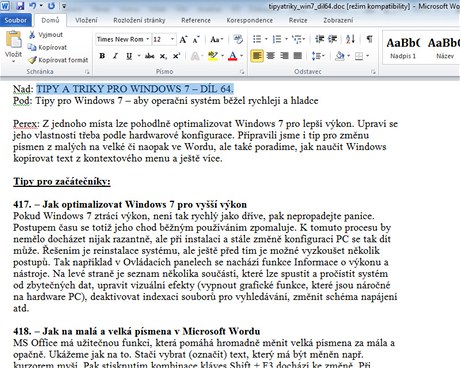Apply the yellow text highlight color
The image size is (460, 368).
(x=213, y=56)
